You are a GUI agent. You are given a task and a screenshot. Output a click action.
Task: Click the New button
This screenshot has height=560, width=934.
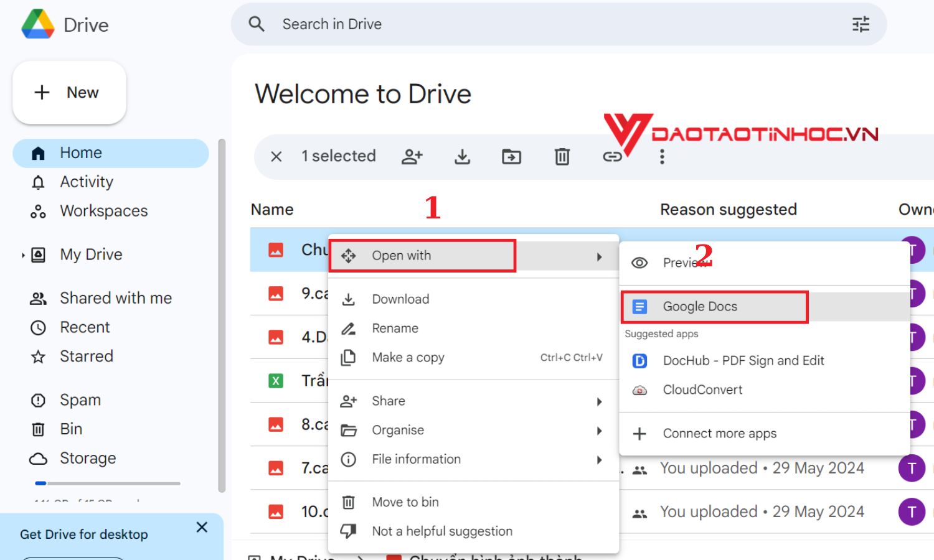point(69,93)
